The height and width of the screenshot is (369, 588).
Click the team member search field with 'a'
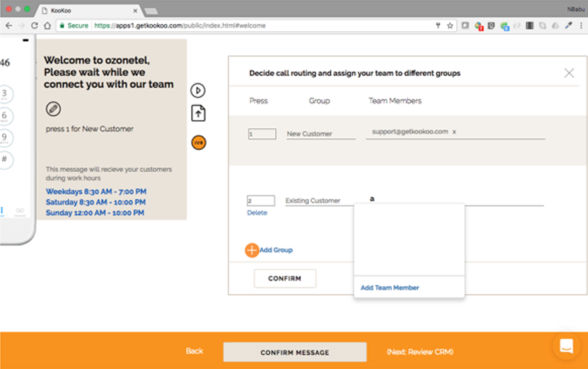(454, 199)
